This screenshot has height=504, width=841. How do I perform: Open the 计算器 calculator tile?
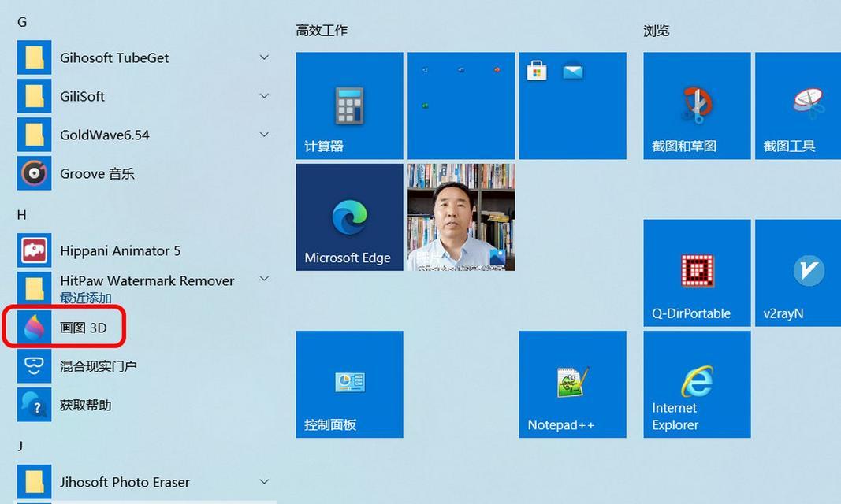(x=350, y=106)
